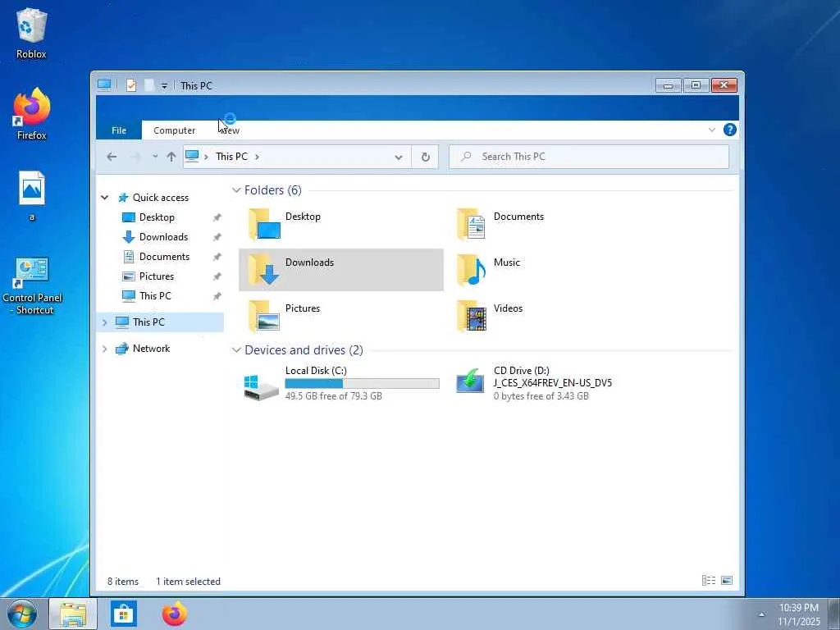Select Pictures under Quick access
Image resolution: width=840 pixels, height=630 pixels.
coord(157,276)
